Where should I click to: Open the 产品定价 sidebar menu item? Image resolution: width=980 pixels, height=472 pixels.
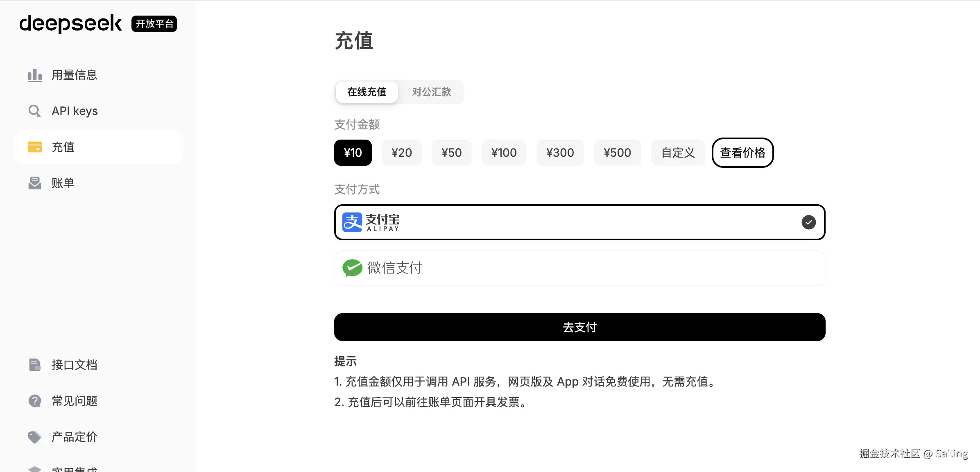pyautogui.click(x=75, y=437)
